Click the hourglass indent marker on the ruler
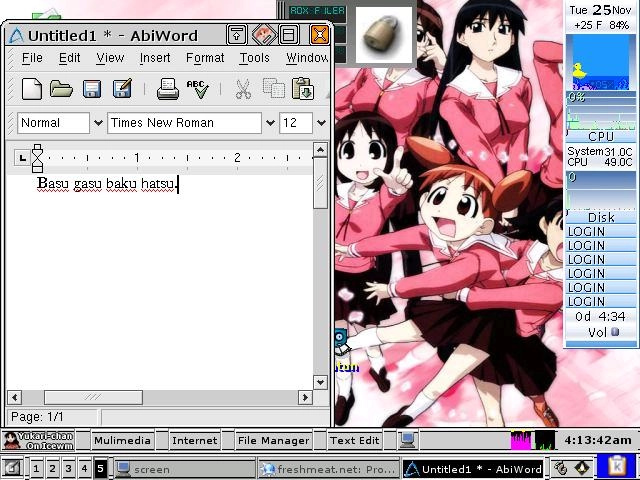 [x=37, y=158]
